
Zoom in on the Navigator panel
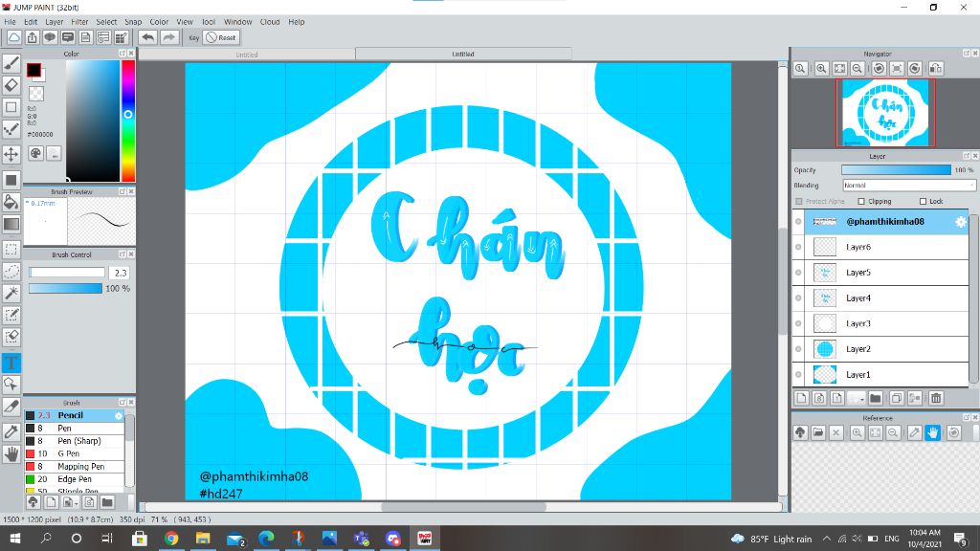coord(822,69)
